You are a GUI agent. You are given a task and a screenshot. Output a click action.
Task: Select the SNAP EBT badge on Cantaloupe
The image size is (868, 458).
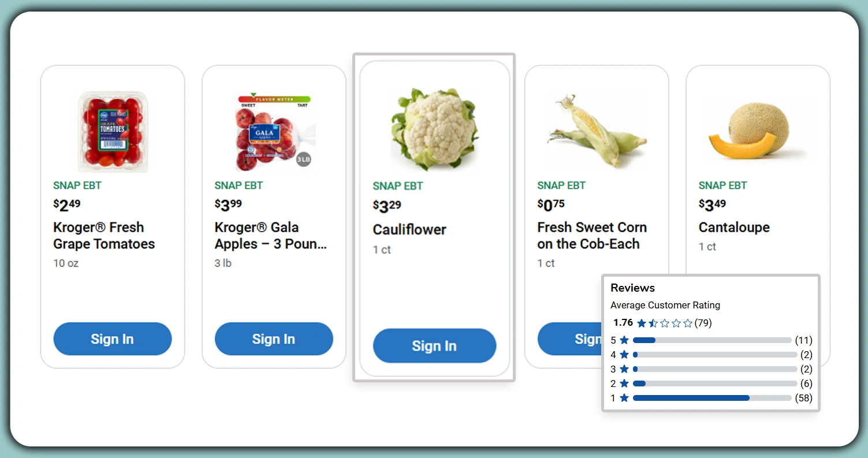[x=722, y=185]
